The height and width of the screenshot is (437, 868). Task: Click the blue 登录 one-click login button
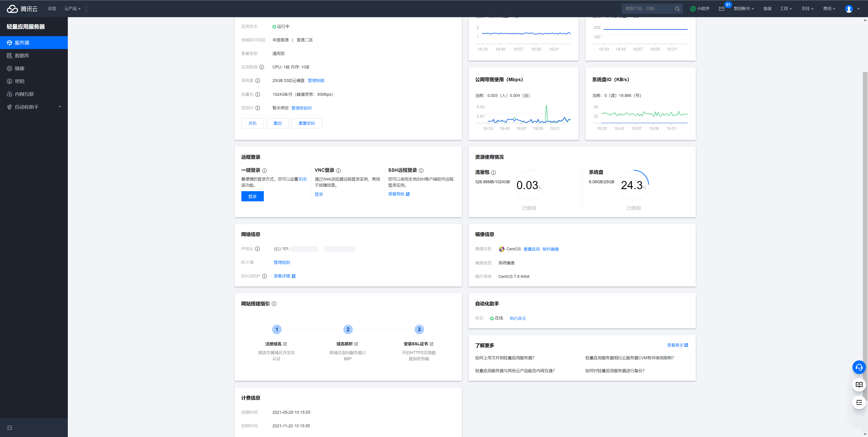click(x=252, y=196)
